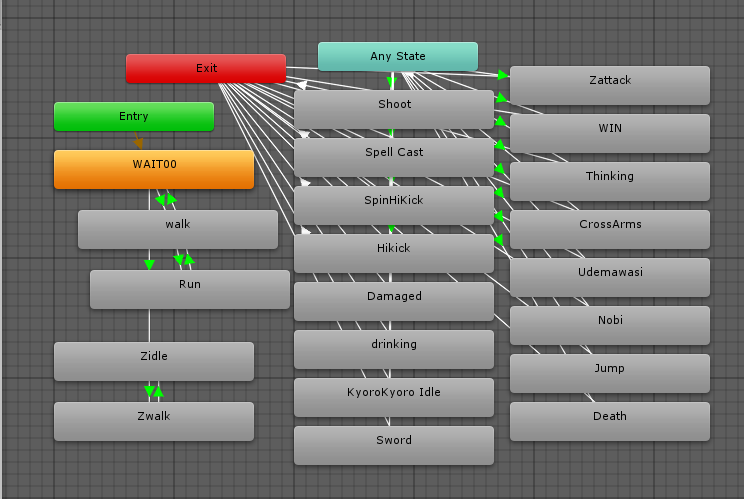
Task: Select the Nobi state node
Action: click(610, 325)
